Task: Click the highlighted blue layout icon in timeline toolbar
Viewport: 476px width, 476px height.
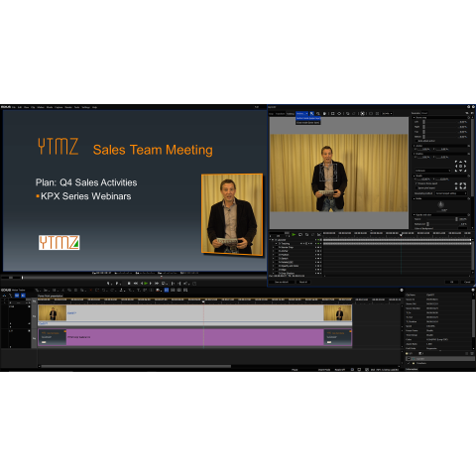Action: coord(167,290)
